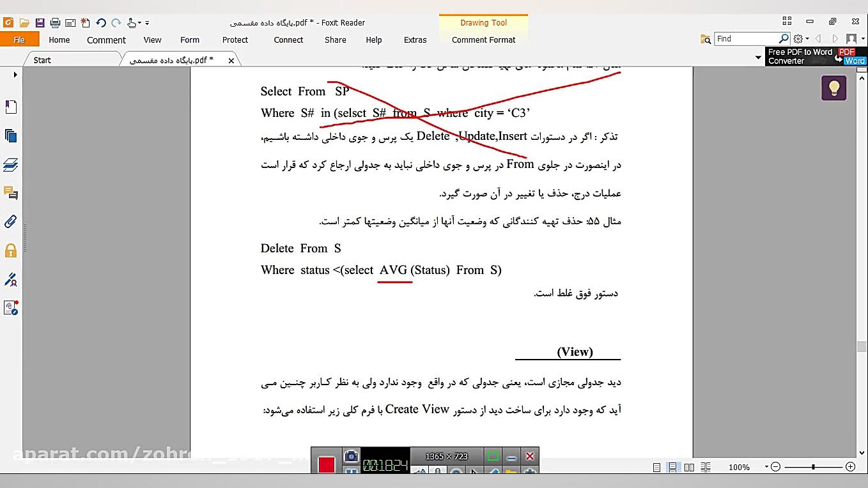Switch to single page view mode

pos(656,467)
